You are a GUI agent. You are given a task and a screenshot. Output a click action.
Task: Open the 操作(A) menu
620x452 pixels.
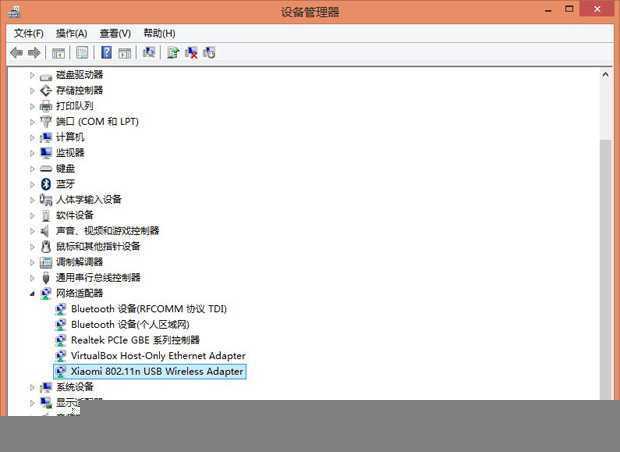click(71, 33)
